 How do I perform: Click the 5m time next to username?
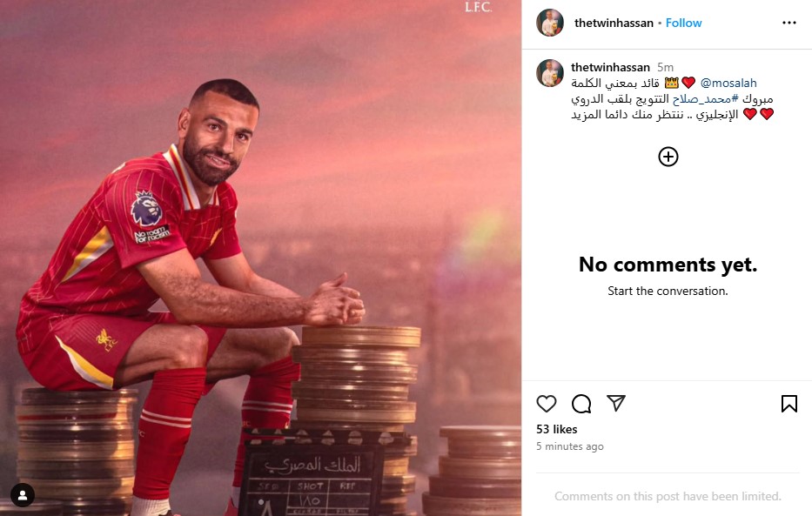(665, 67)
